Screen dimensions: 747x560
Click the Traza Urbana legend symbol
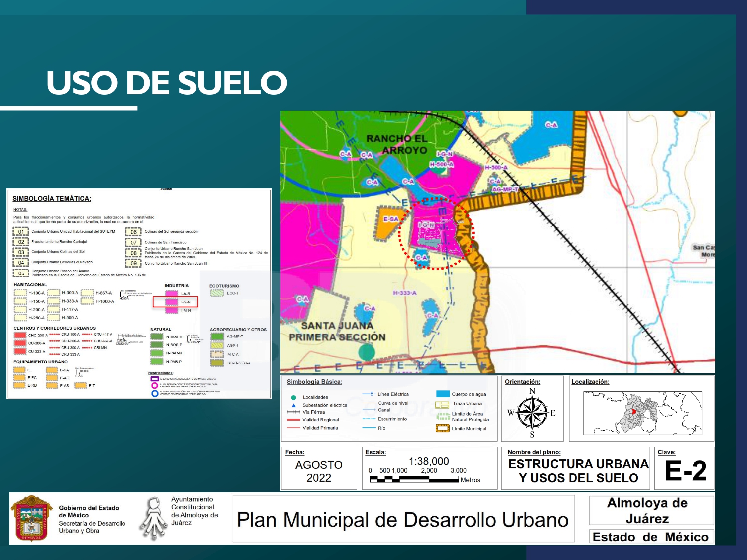[x=442, y=404]
